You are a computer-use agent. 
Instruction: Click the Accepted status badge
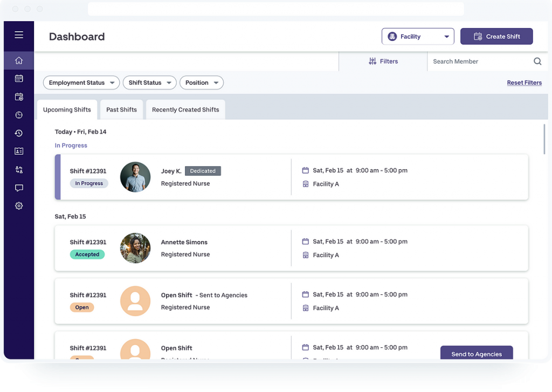click(x=87, y=255)
